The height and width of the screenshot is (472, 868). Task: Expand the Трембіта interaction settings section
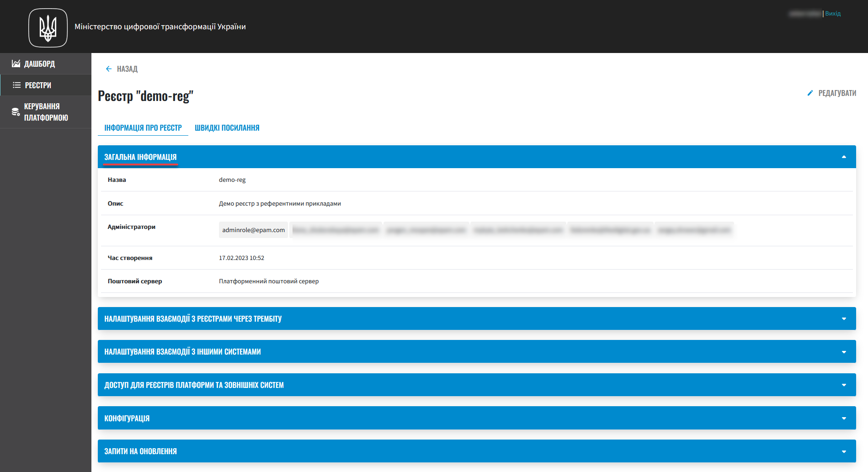click(x=844, y=319)
